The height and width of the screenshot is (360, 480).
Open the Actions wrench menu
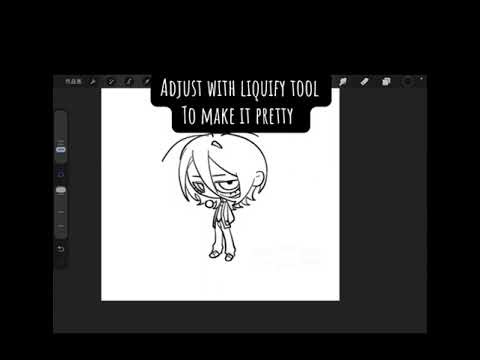click(93, 82)
